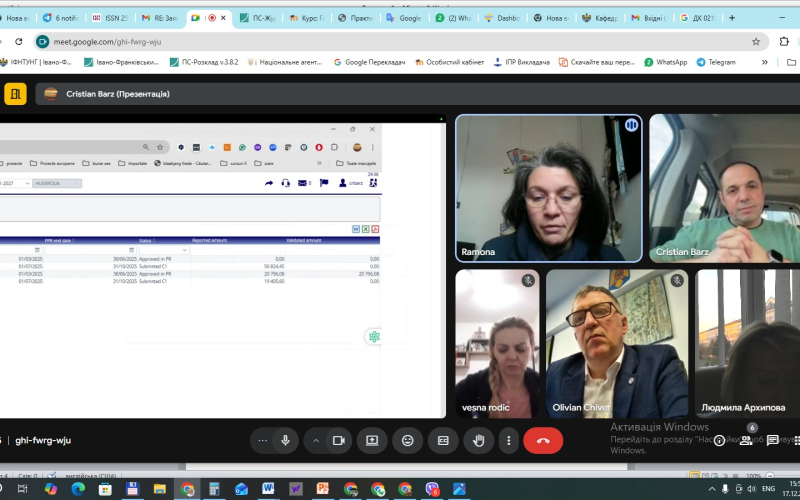
Task: Bookmark this page with star icon
Action: point(756,41)
